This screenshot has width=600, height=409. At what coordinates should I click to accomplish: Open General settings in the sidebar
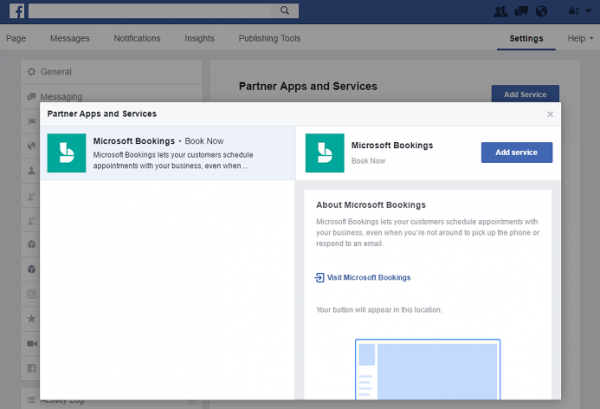(x=111, y=72)
